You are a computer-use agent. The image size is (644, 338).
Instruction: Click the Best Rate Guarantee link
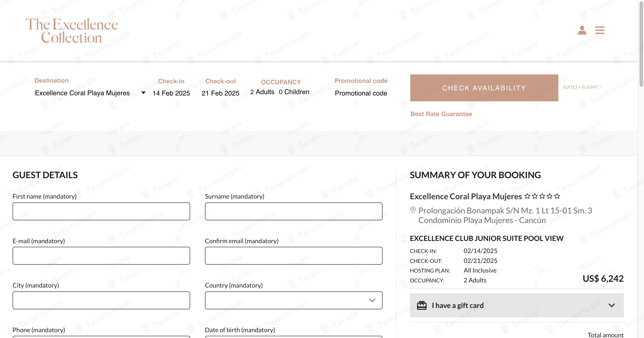pos(441,114)
